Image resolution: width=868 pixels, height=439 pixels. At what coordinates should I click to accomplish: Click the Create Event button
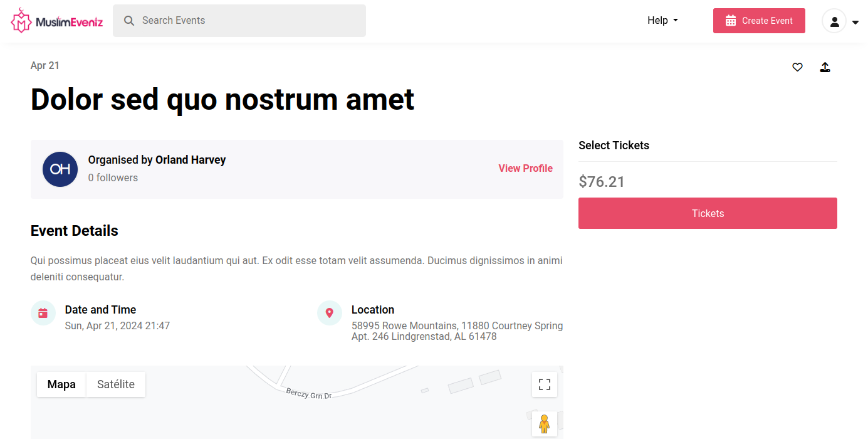coord(759,21)
